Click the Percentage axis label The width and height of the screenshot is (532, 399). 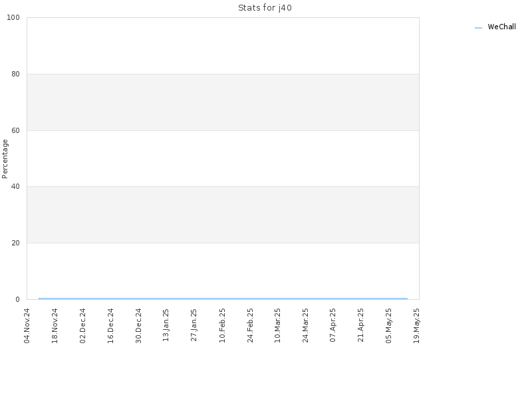[5, 159]
